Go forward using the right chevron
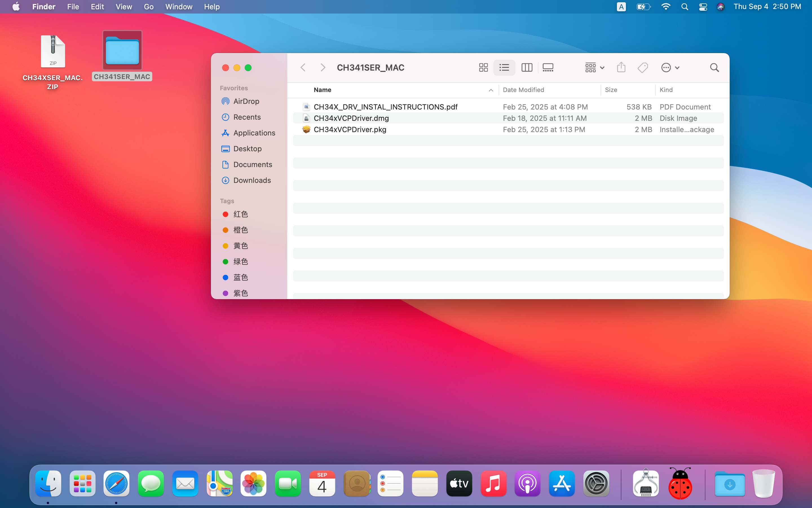Screen dimensions: 812x508 click(x=323, y=67)
